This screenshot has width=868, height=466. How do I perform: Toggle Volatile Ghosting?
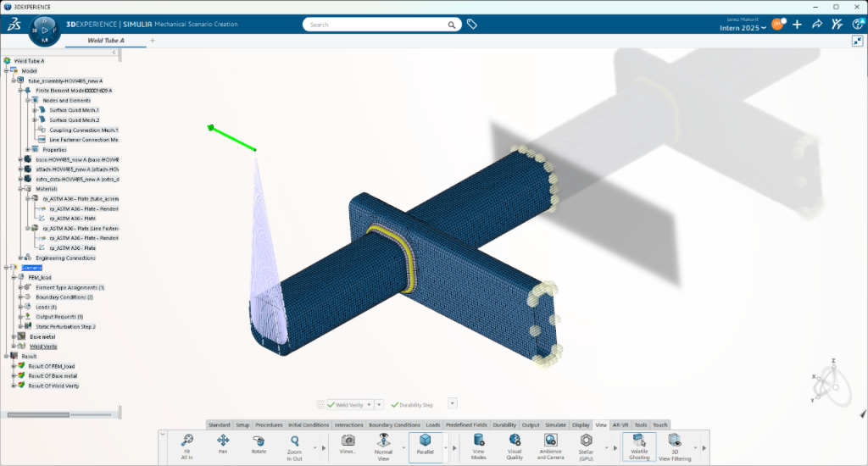pyautogui.click(x=639, y=447)
